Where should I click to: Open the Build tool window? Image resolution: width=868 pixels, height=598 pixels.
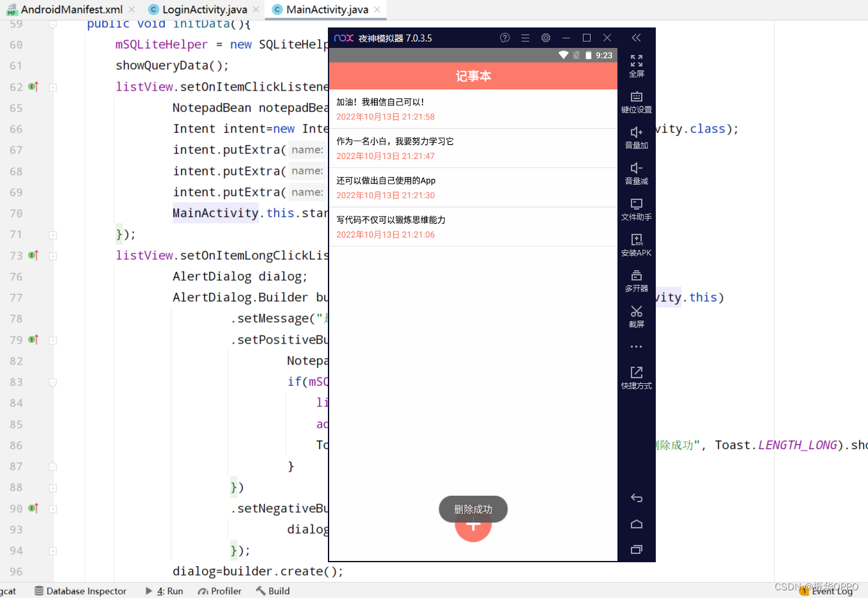point(273,591)
